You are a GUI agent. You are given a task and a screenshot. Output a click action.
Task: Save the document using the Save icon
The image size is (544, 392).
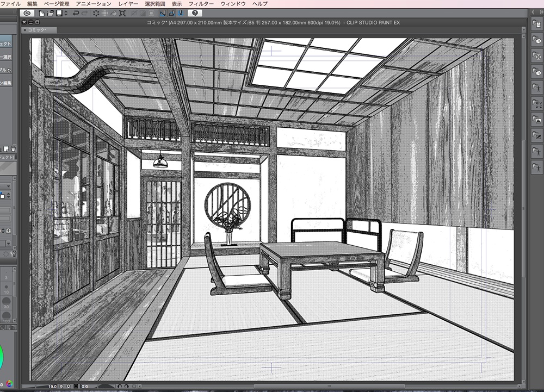coord(59,14)
